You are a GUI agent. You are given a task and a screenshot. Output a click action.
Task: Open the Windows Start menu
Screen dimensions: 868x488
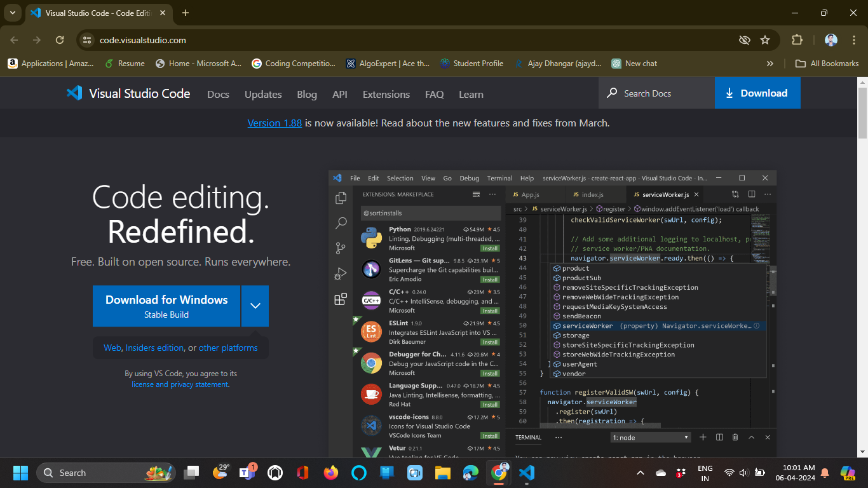20,473
